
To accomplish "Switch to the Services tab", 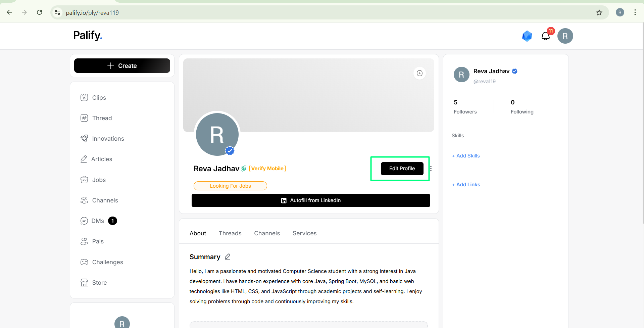I will (304, 233).
